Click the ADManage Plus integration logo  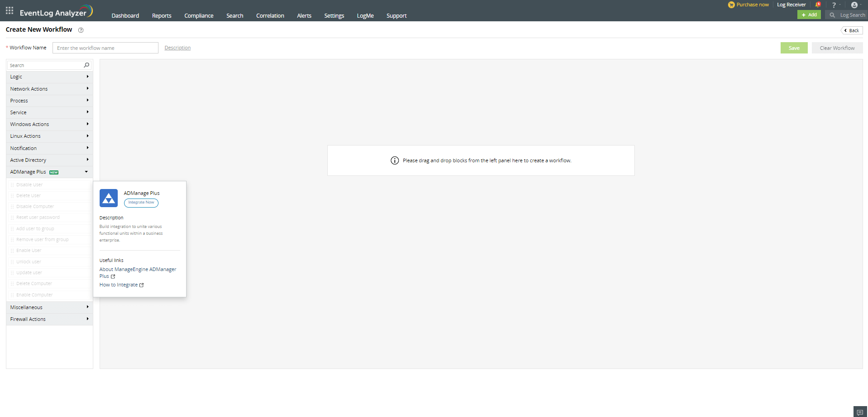point(108,198)
